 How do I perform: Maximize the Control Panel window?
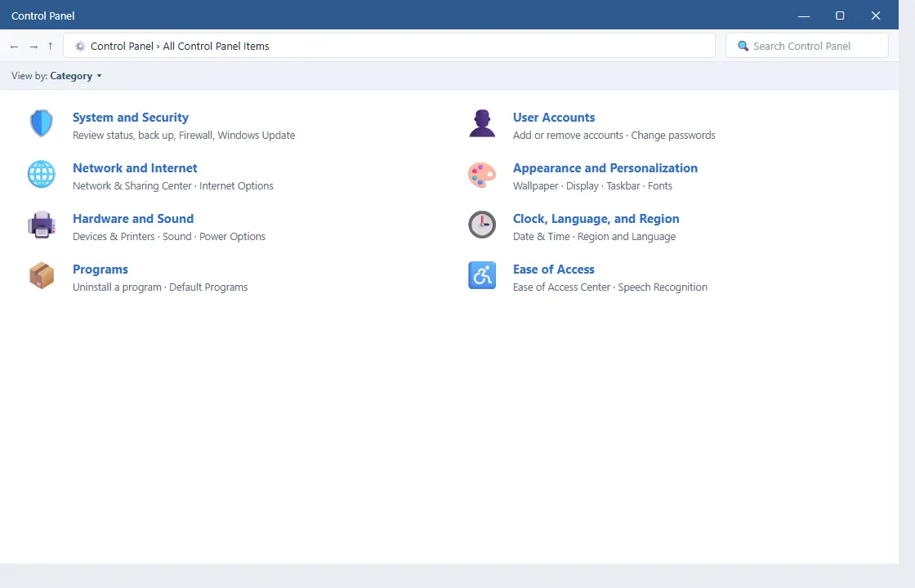tap(840, 16)
